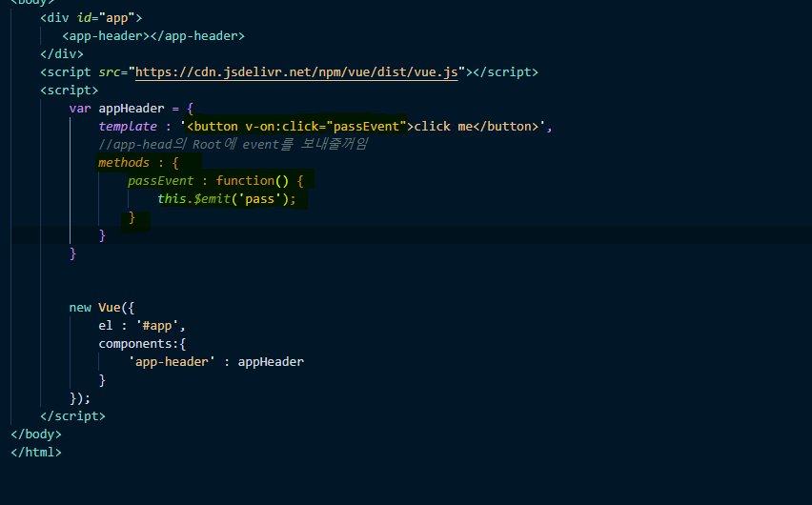Screen dimensions: 812x505
Task: Click the 'var appHeader = {' line
Action: click(x=131, y=109)
